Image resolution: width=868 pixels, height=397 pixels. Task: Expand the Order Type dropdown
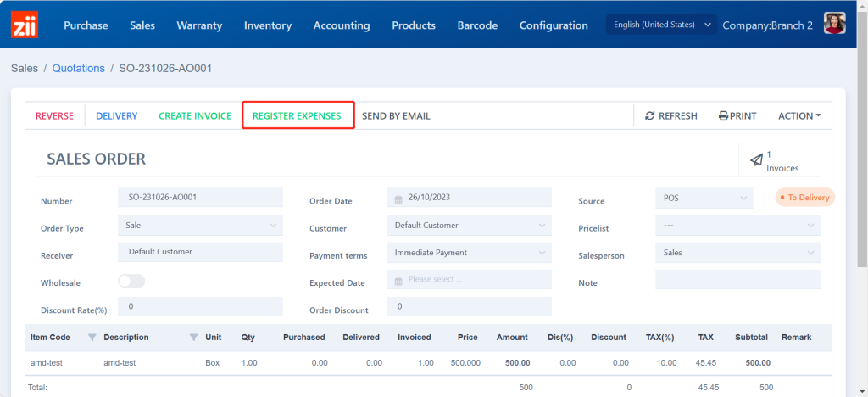click(200, 226)
